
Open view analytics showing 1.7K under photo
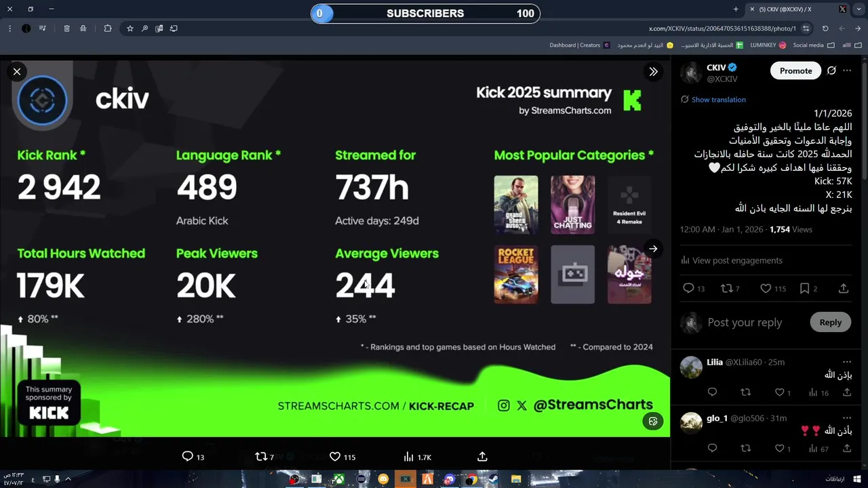point(417,457)
